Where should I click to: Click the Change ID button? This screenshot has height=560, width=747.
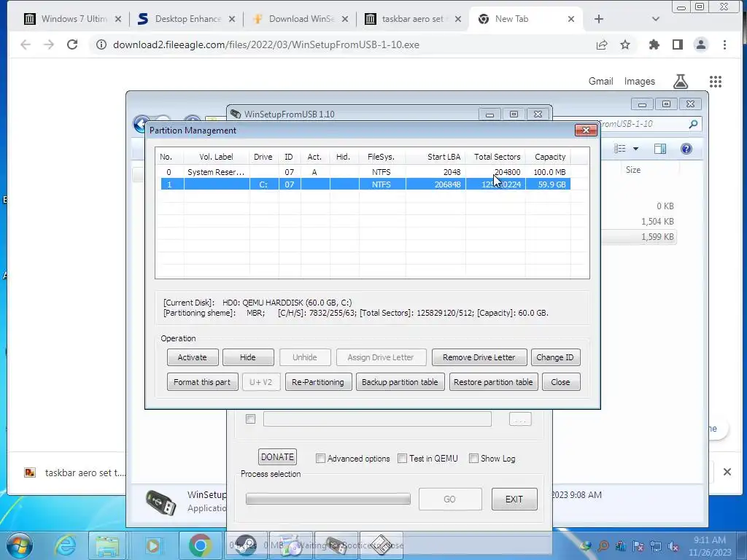(555, 357)
